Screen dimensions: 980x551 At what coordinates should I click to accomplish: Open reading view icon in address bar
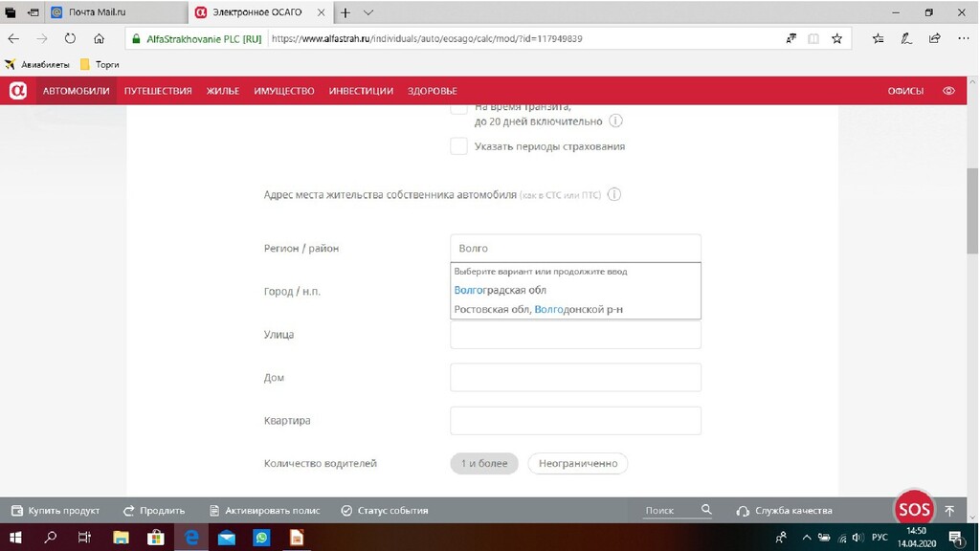point(813,38)
